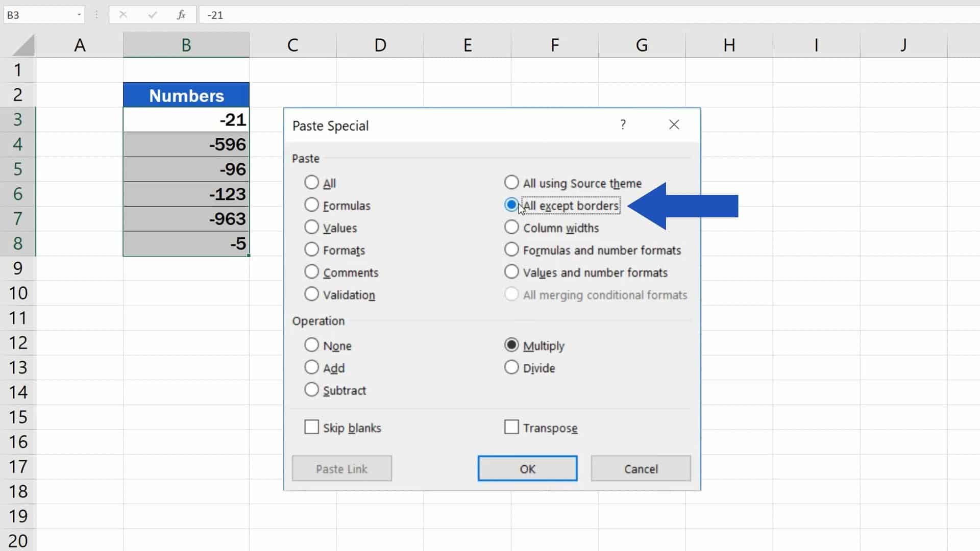The height and width of the screenshot is (551, 980).
Task: Click cell containing -123
Action: click(186, 194)
